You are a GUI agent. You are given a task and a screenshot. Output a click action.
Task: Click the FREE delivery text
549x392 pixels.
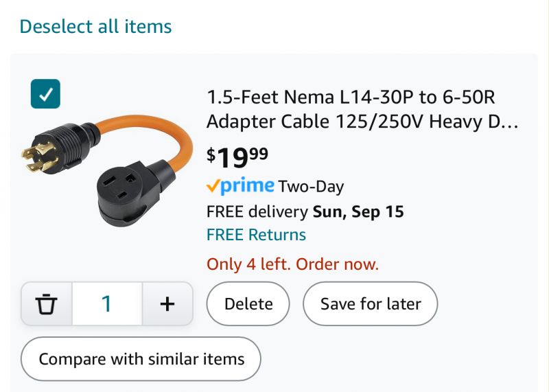(x=257, y=211)
